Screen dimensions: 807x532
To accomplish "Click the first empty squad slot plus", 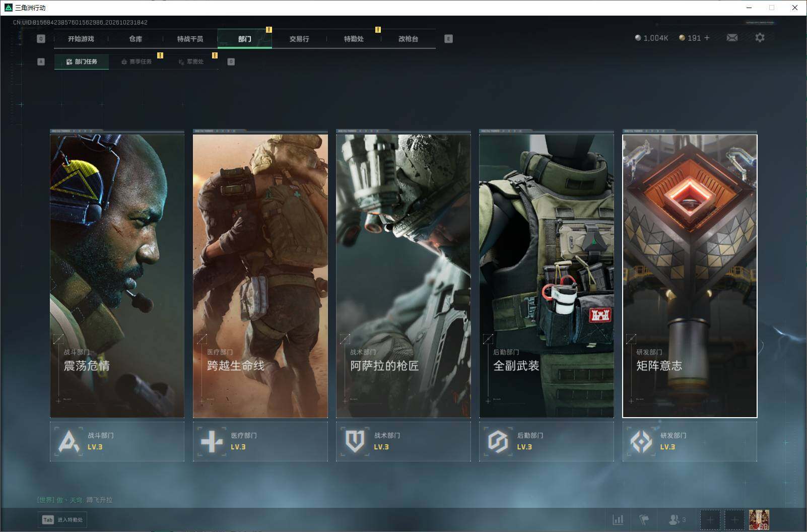I will pyautogui.click(x=710, y=519).
